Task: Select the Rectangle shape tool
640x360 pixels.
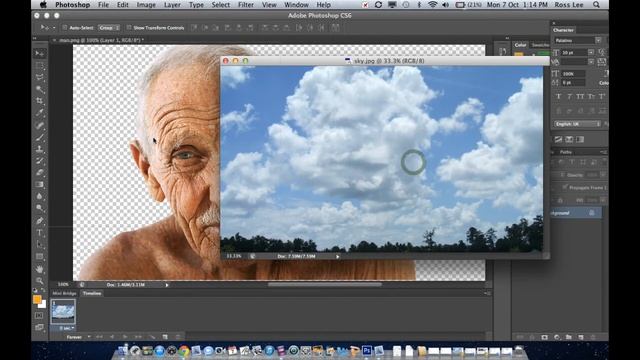Action: click(x=40, y=257)
